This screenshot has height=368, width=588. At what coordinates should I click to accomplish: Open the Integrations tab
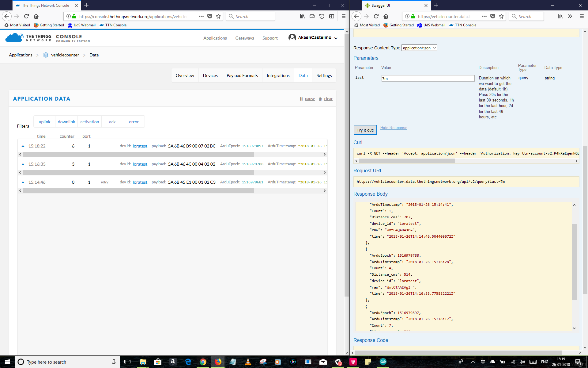(278, 75)
